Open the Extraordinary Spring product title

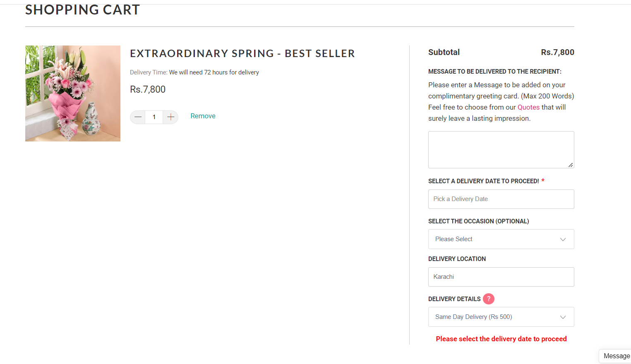point(242,54)
